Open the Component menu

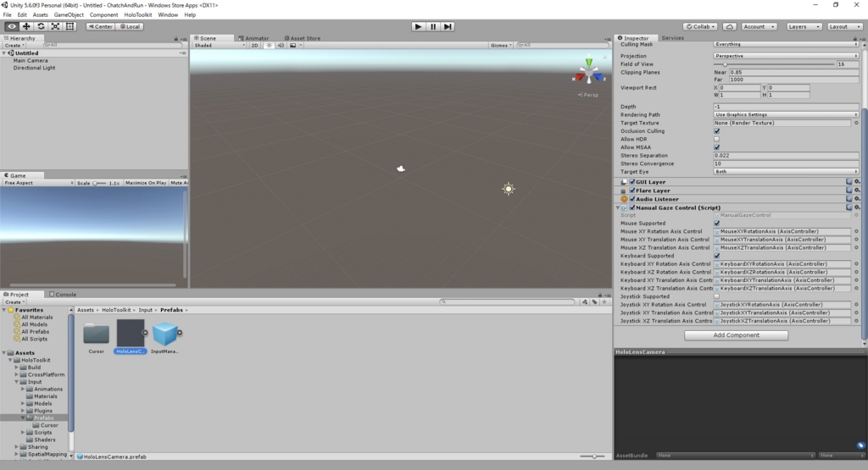(x=103, y=15)
